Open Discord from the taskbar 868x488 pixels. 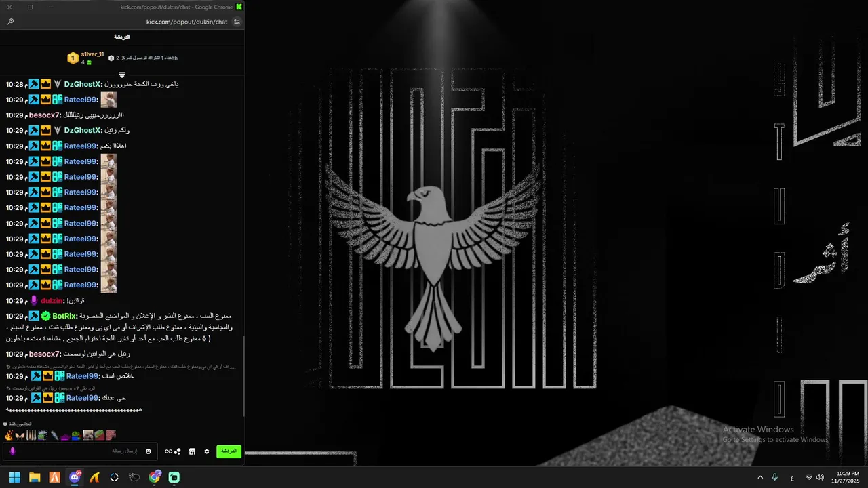75,477
